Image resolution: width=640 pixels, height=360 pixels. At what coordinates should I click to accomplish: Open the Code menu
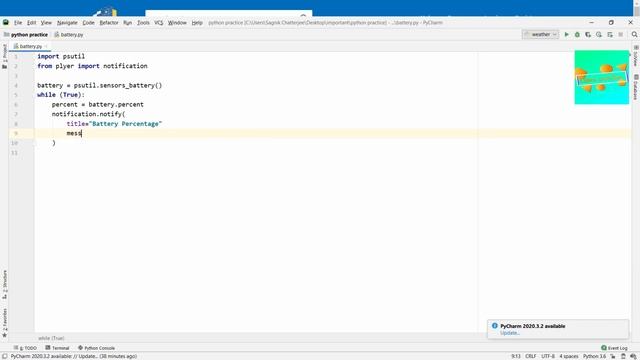coord(88,23)
